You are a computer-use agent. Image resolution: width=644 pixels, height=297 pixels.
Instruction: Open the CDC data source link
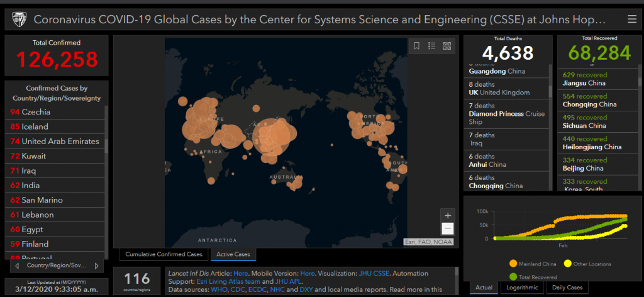click(x=237, y=289)
